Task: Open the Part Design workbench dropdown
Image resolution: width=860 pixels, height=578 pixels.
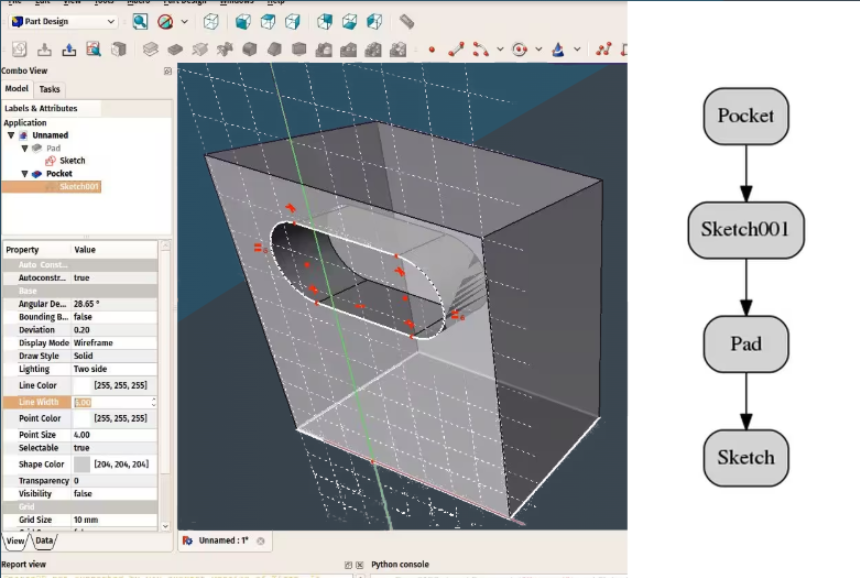Action: pyautogui.click(x=65, y=21)
